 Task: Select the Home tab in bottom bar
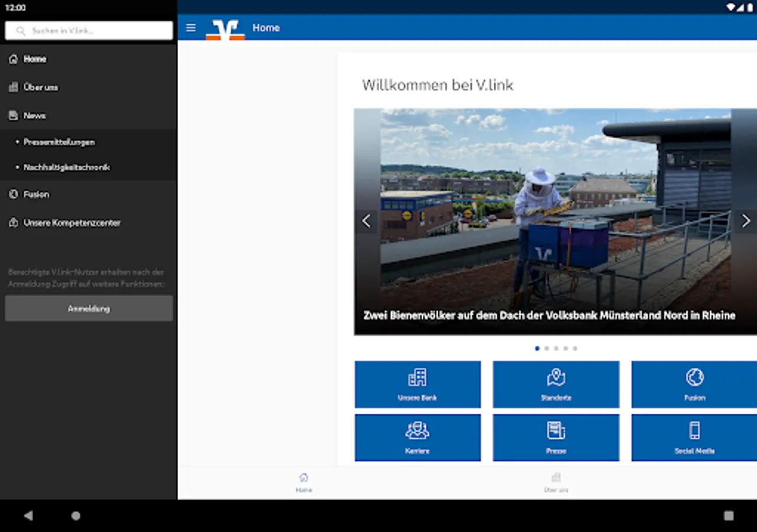click(x=304, y=482)
